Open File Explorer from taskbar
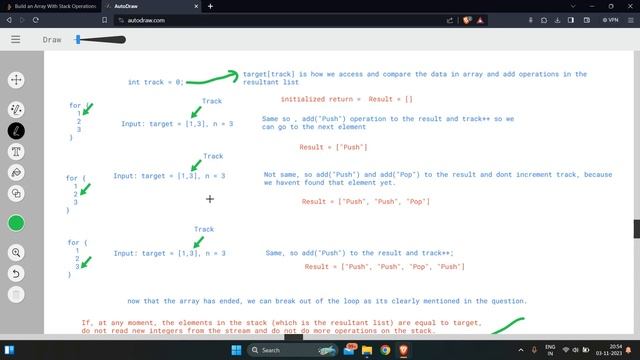 (x=367, y=350)
